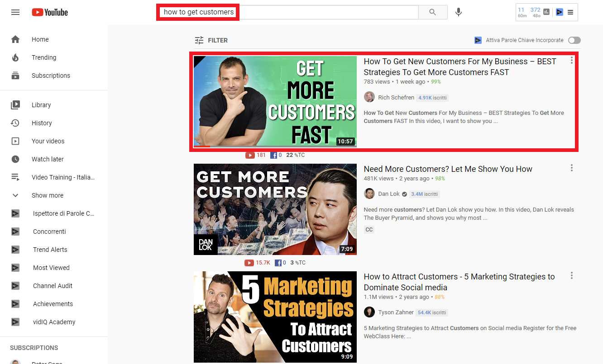Visit Tyson Zahner channel name link
Screen dimensions: 603x364
click(x=396, y=312)
